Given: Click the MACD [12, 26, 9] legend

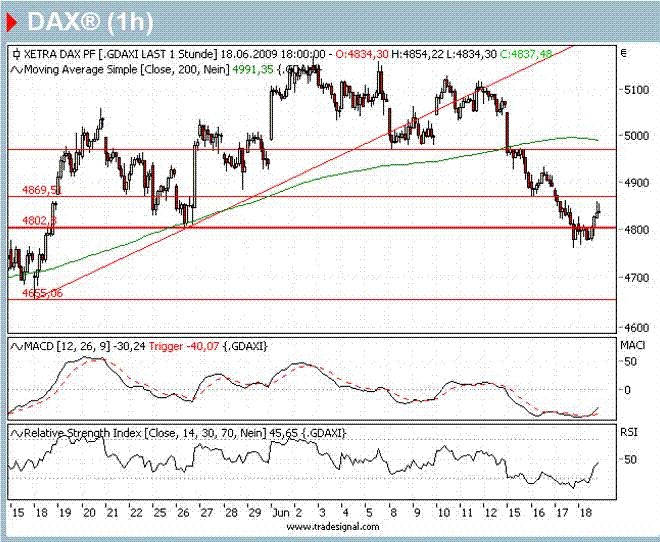Looking at the screenshot, I should (x=67, y=346).
